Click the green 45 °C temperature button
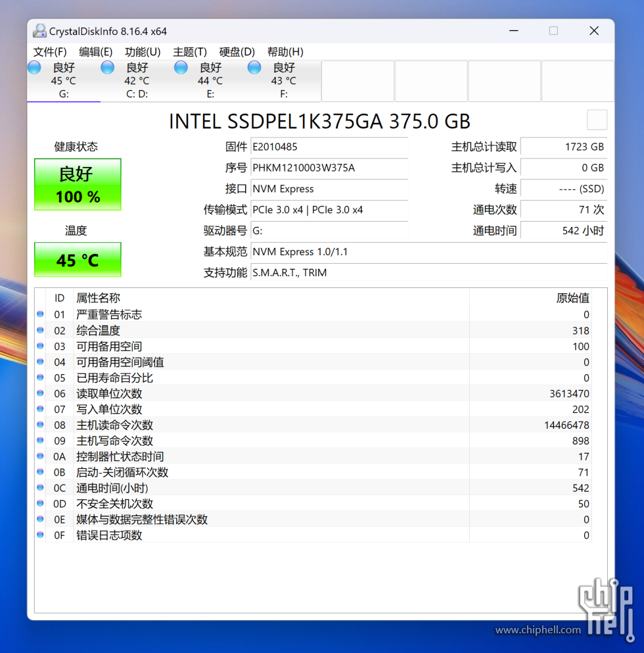Screen dimensions: 644x653 click(78, 260)
